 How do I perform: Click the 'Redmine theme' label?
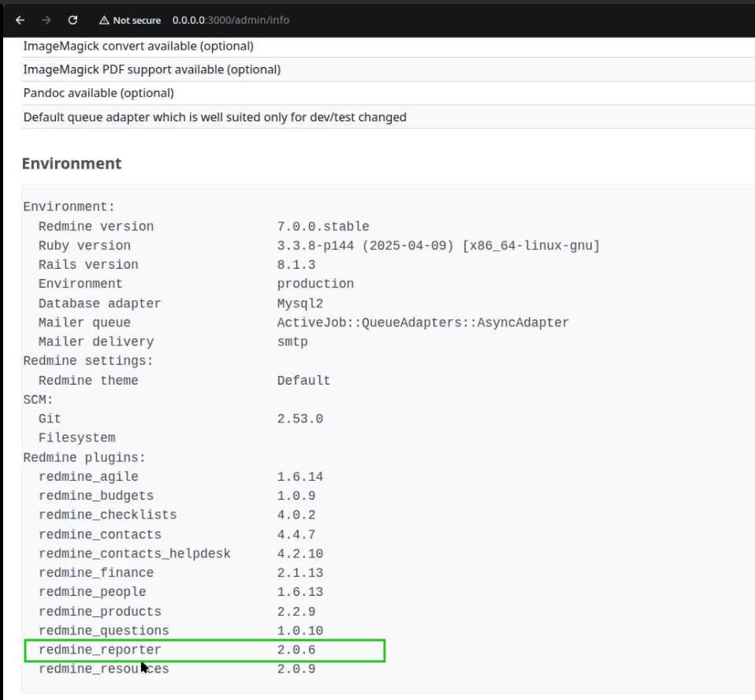click(x=88, y=381)
